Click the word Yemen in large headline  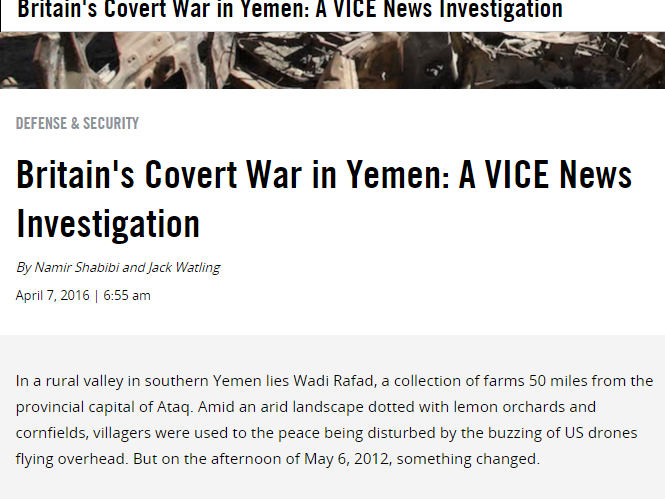tap(393, 174)
